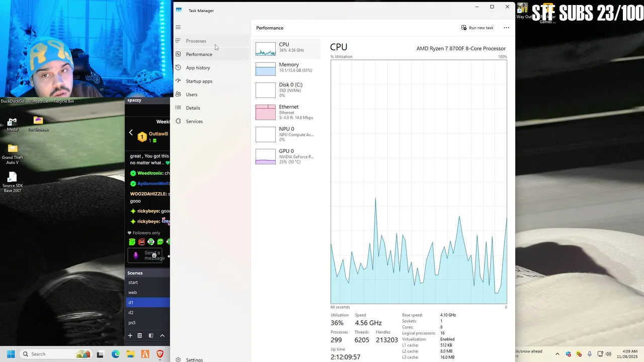644x362 pixels.
Task: Open the Windows Start menu
Action: coord(11,354)
